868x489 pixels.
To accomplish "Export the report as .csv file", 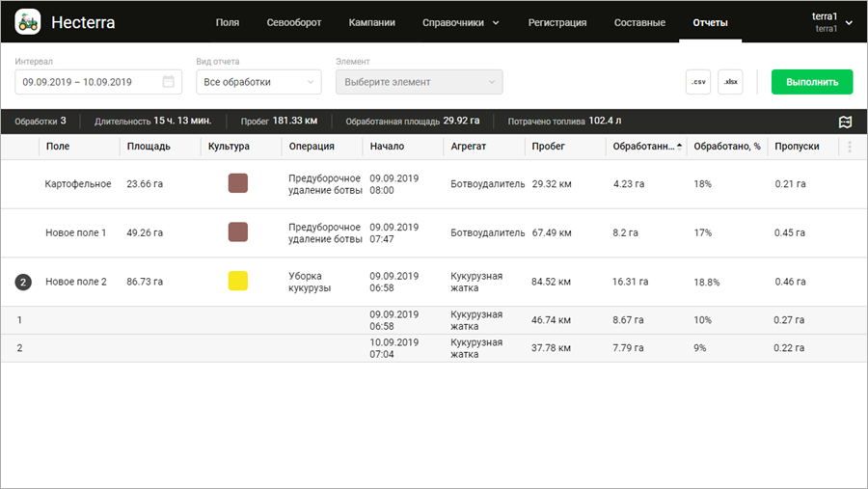I will (x=698, y=82).
